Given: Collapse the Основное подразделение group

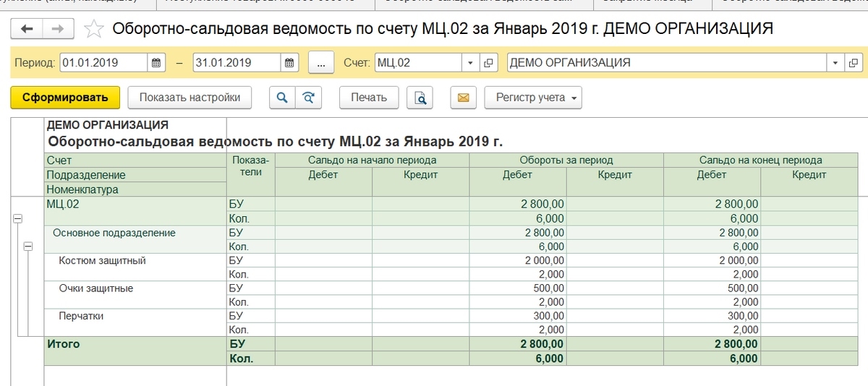Looking at the screenshot, I should [28, 246].
